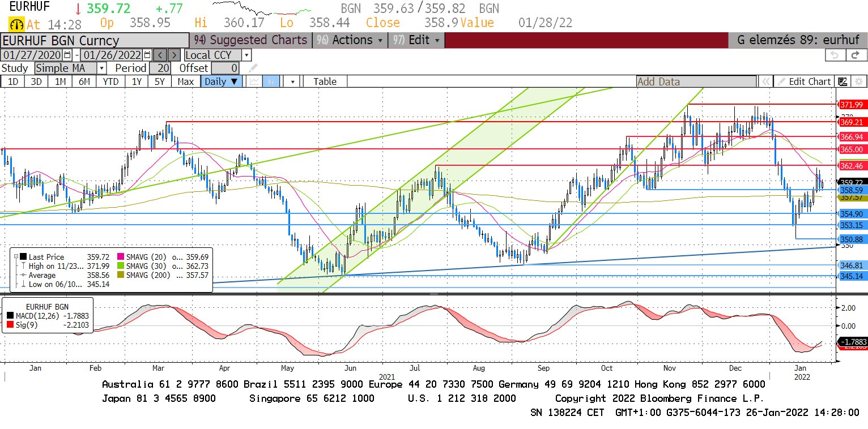Click the EURHUF BGN Curncy security field

tap(95, 40)
